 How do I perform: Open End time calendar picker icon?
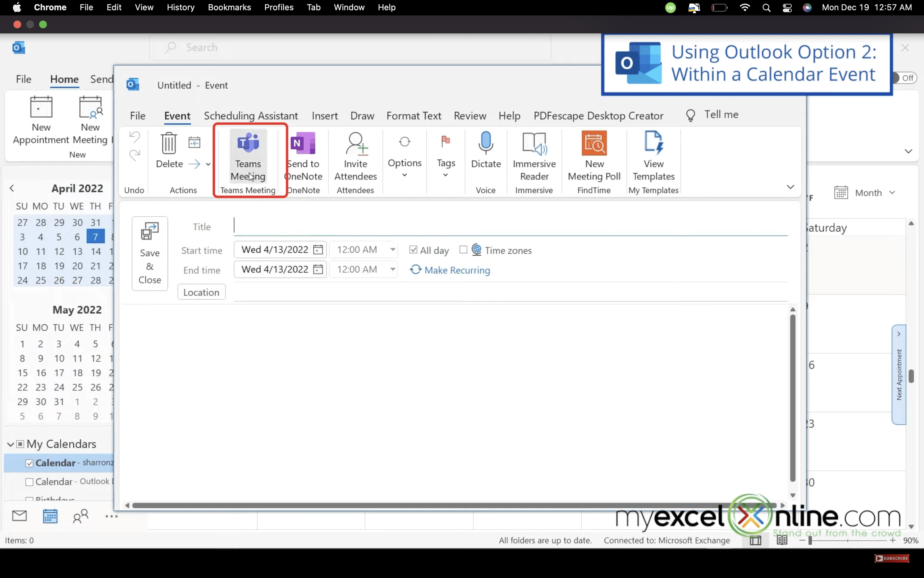pyautogui.click(x=318, y=269)
